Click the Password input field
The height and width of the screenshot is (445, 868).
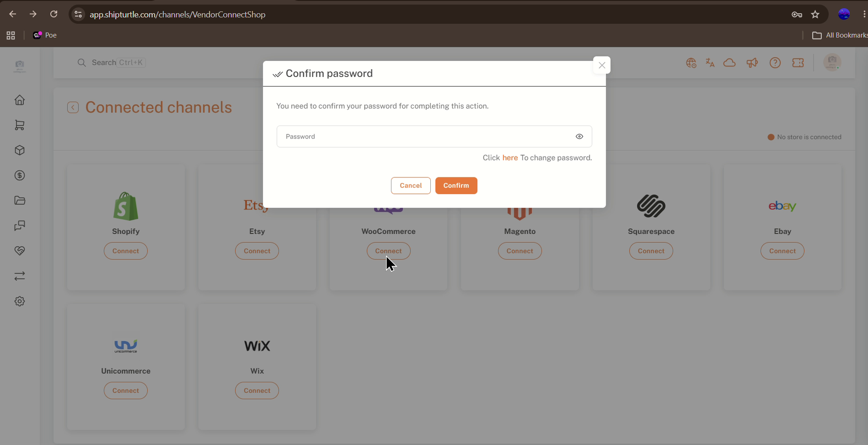coord(434,137)
